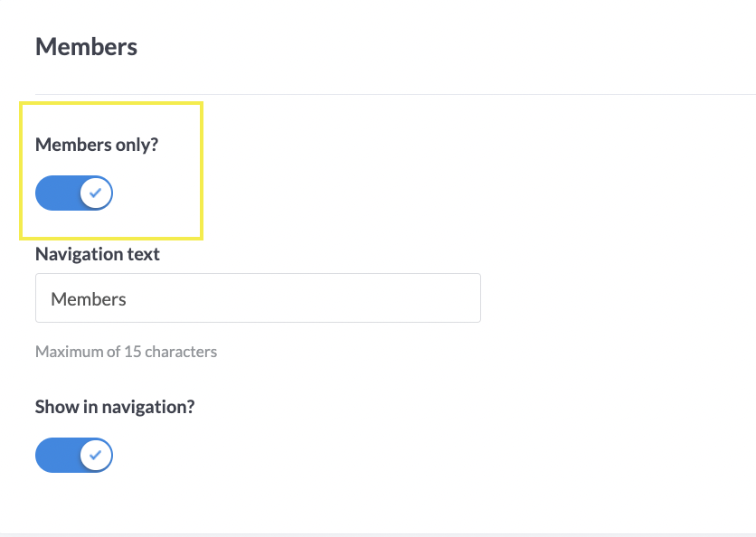The image size is (756, 537).
Task: Turn off the Show in navigation? switch
Action: click(x=74, y=455)
